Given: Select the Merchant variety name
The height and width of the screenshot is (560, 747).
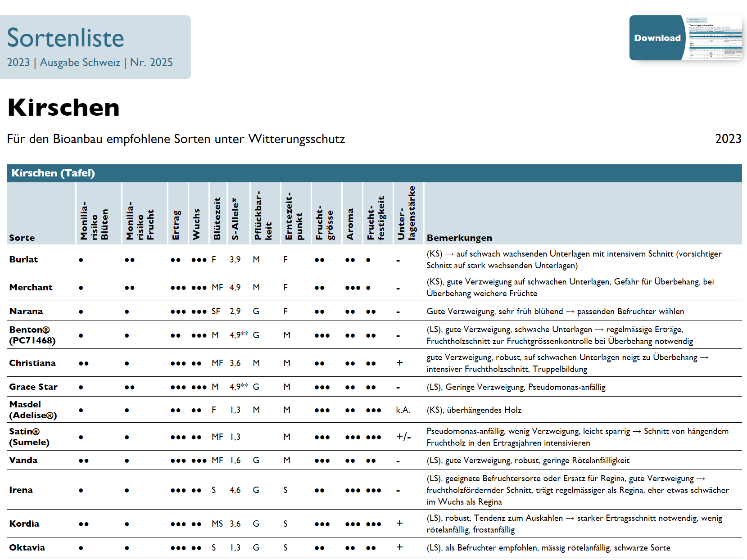Looking at the screenshot, I should [31, 287].
